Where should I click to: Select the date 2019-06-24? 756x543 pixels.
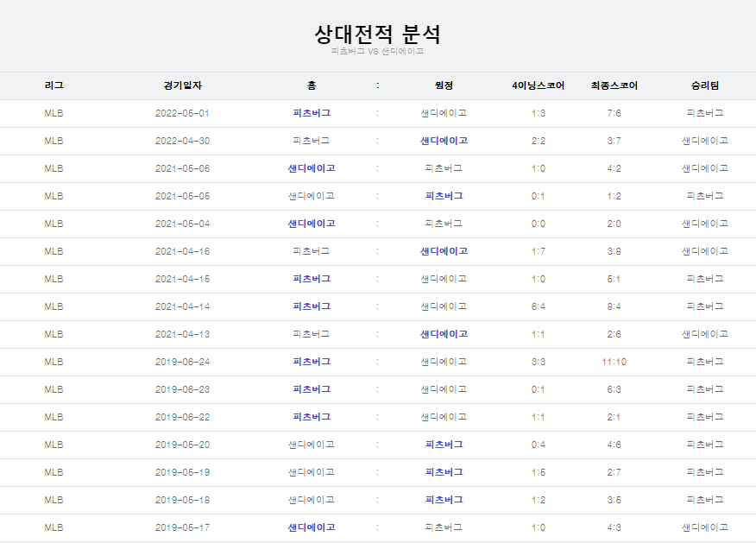pyautogui.click(x=182, y=362)
